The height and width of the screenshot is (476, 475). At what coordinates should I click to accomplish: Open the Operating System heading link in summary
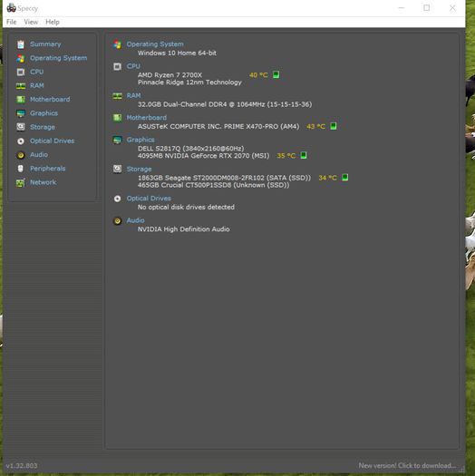click(155, 44)
